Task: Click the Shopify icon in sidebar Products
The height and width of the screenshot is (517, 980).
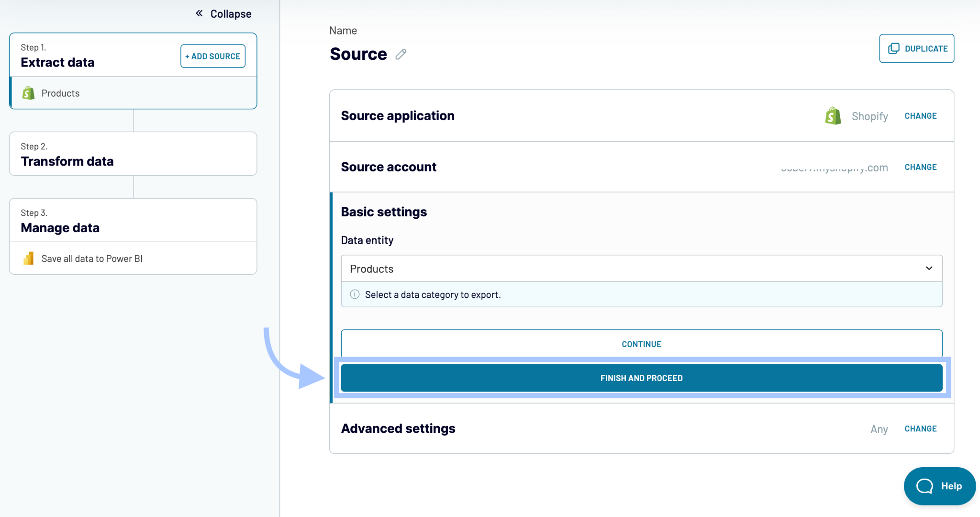Action: [x=29, y=93]
